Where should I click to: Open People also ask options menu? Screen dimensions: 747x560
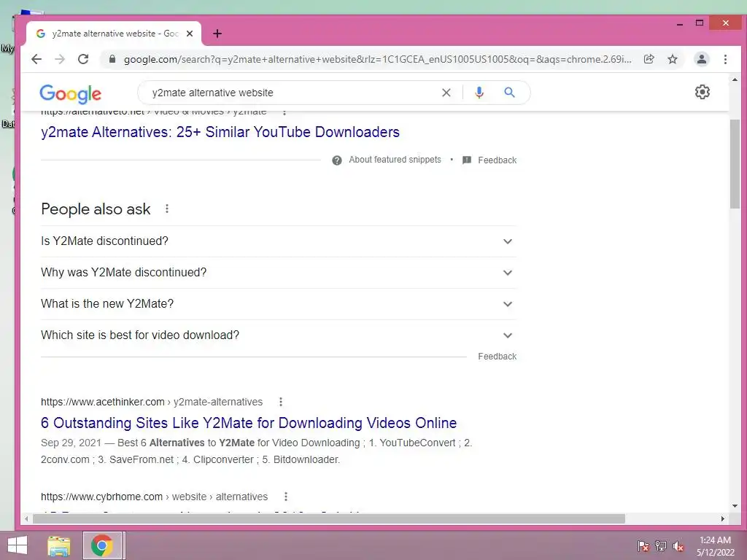167,209
